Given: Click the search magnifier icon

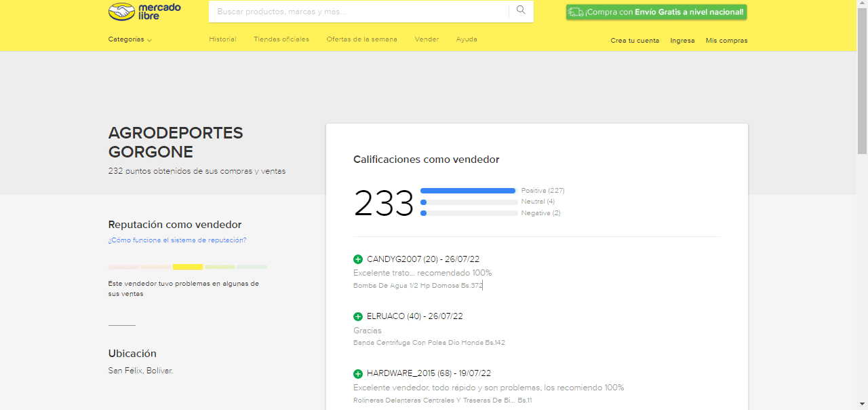Looking at the screenshot, I should point(521,10).
